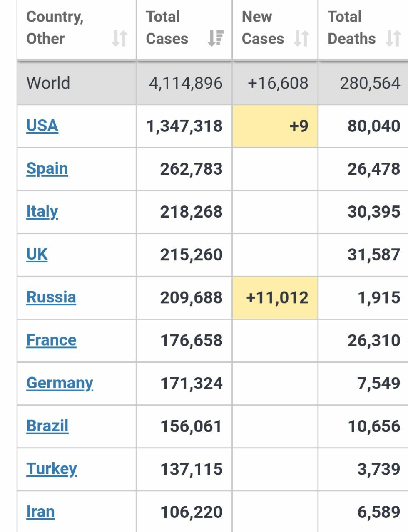Image resolution: width=408 pixels, height=532 pixels.
Task: Open the Brazil country link
Action: pyautogui.click(x=47, y=426)
